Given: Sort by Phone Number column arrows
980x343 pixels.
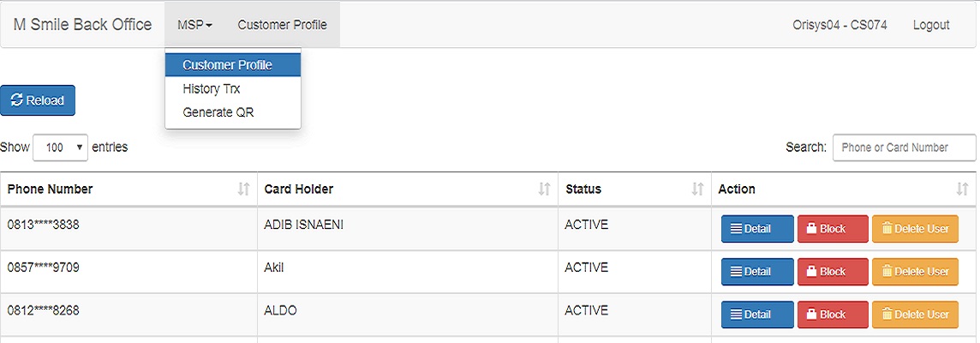Looking at the screenshot, I should [x=244, y=189].
